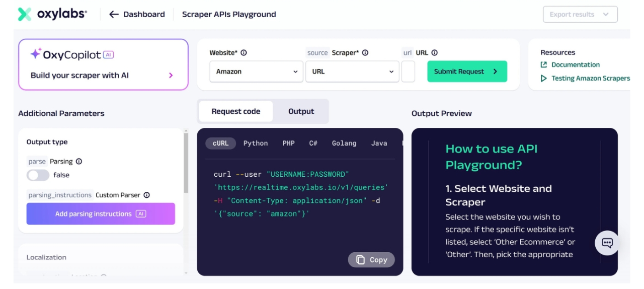
Task: Select the Golang code tab
Action: coord(344,143)
